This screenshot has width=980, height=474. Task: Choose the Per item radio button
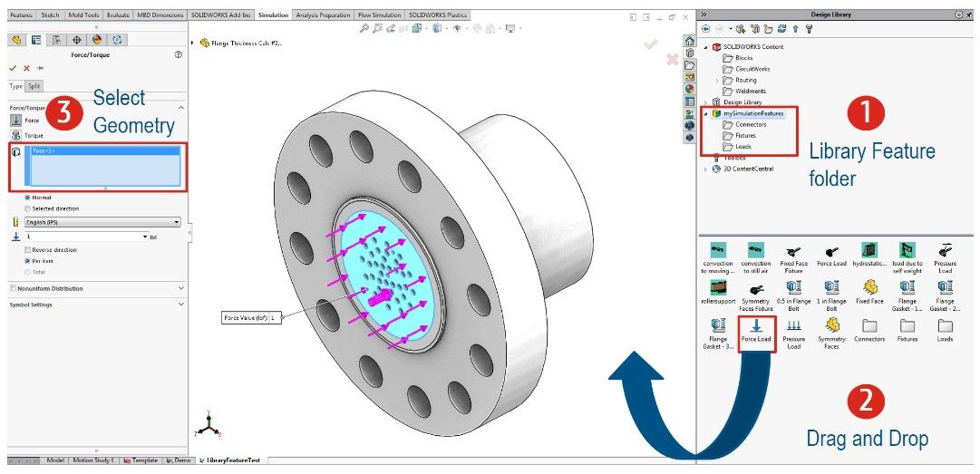27,261
